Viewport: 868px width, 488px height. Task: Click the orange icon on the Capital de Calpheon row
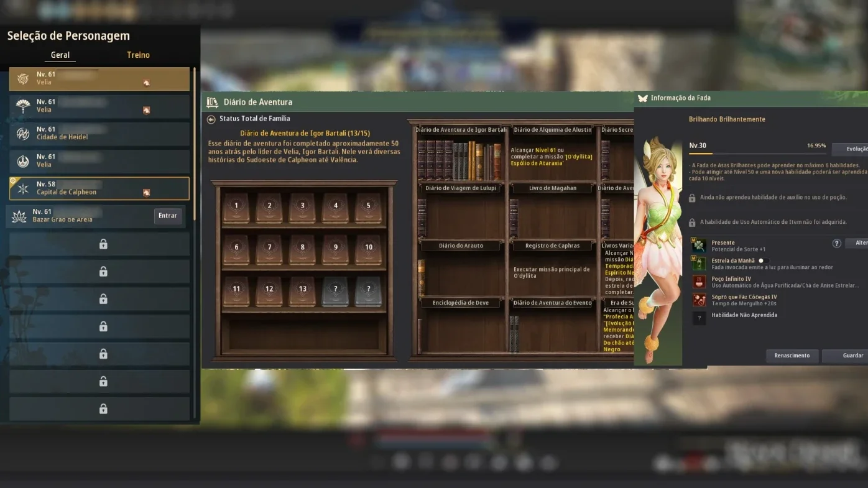tap(146, 193)
